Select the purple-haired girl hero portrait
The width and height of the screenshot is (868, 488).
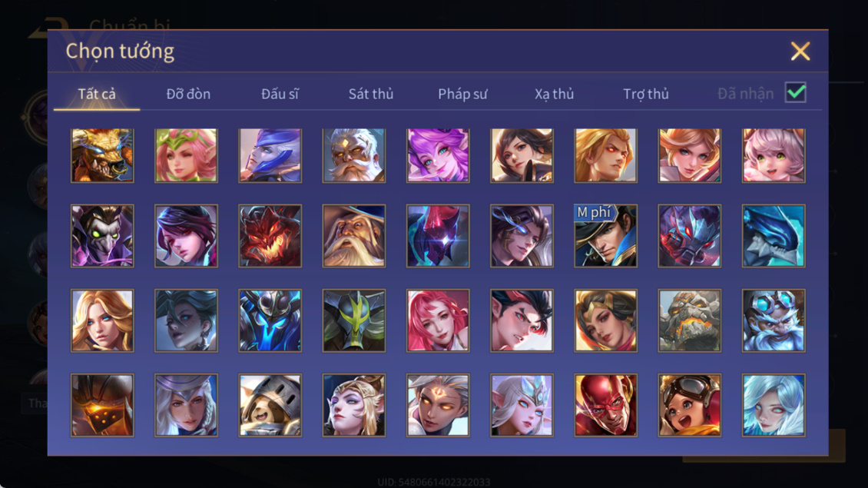click(438, 156)
